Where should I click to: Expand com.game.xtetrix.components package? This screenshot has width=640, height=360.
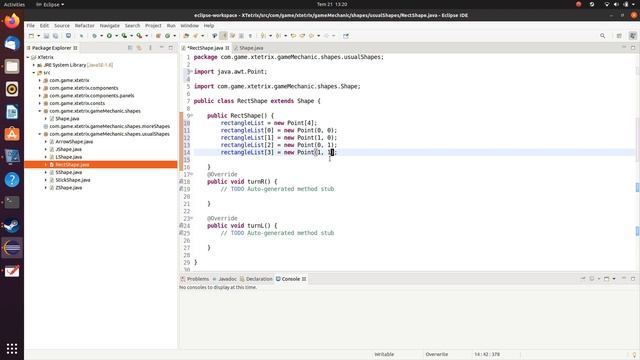click(40, 88)
